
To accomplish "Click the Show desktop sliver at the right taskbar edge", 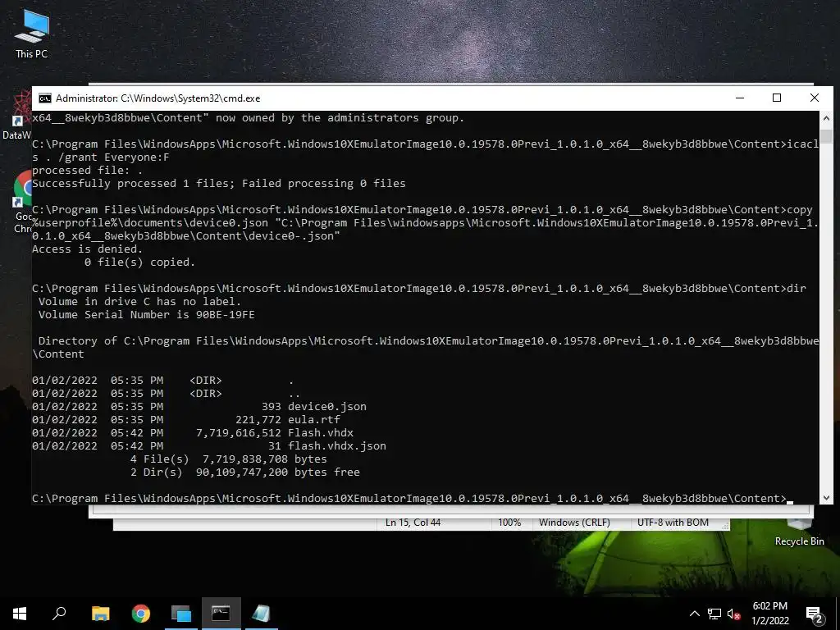I will [x=838, y=614].
